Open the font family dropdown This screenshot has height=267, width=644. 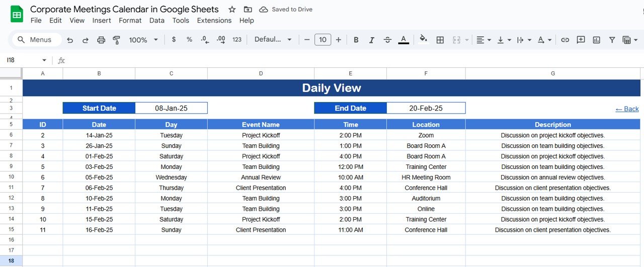(x=273, y=40)
